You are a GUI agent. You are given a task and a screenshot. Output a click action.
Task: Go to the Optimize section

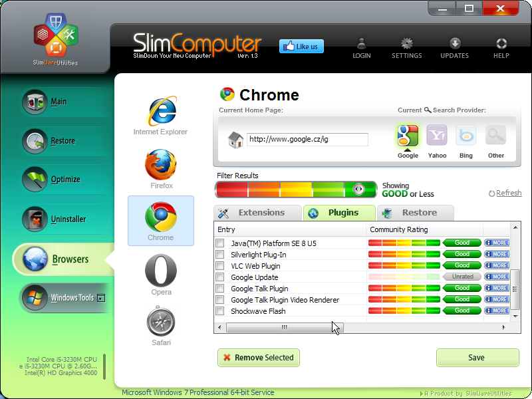(63, 180)
